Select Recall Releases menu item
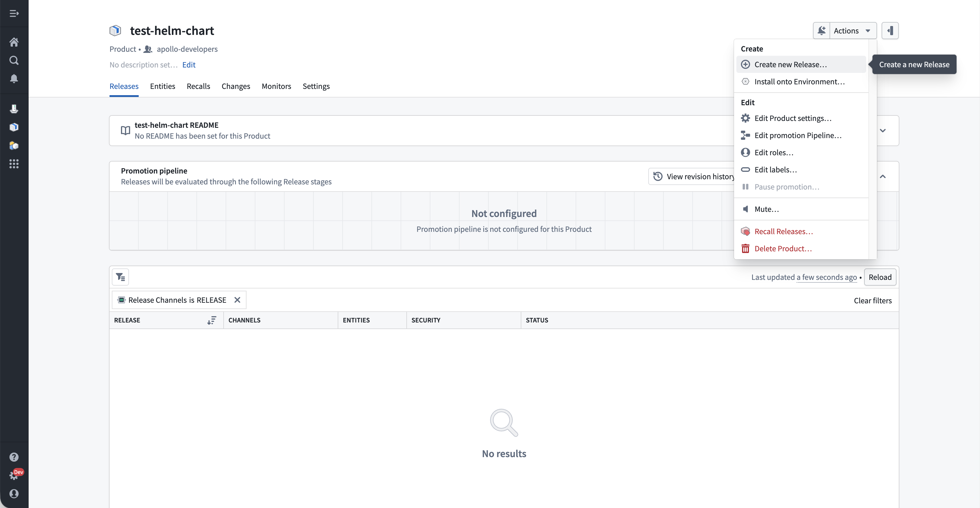 click(x=801, y=232)
